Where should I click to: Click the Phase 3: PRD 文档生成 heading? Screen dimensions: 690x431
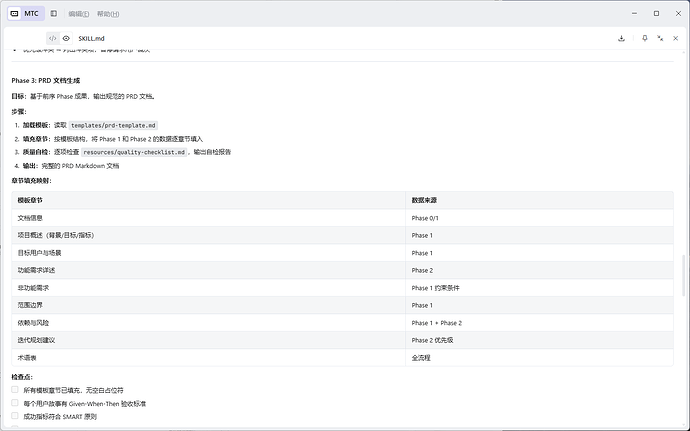(46, 81)
